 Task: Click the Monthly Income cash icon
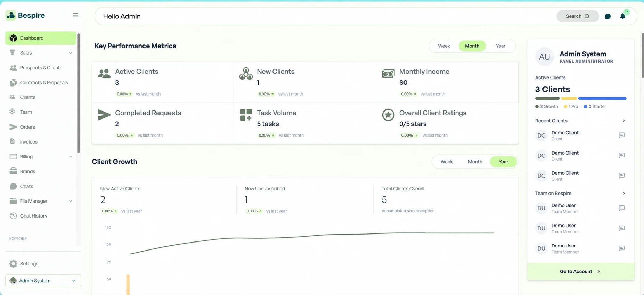388,74
